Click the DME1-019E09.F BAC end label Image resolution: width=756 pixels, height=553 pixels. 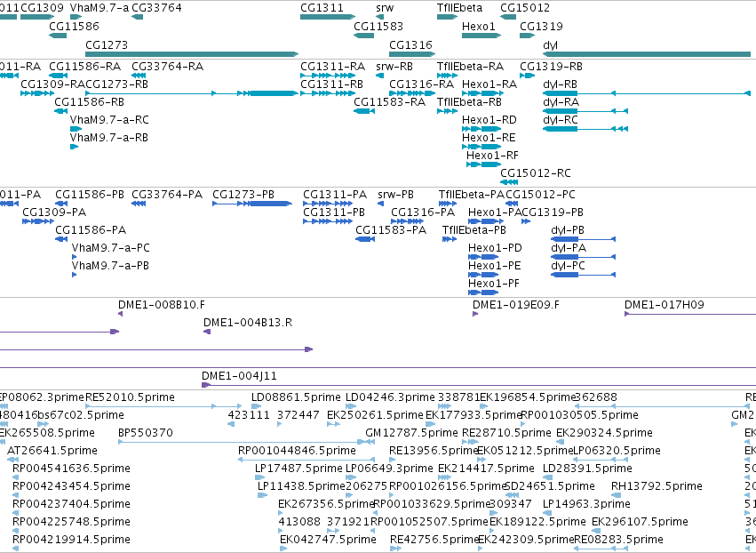click(x=516, y=305)
